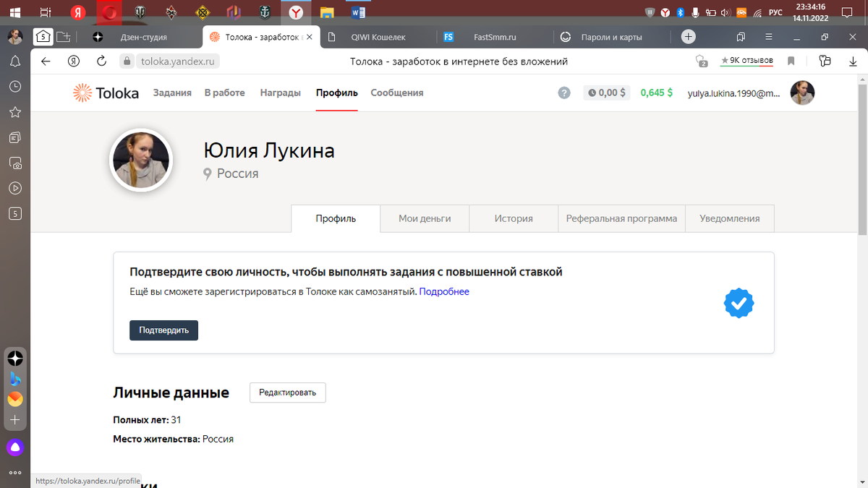Image resolution: width=868 pixels, height=488 pixels.
Task: Open Opera browser from the taskbar
Action: click(110, 12)
